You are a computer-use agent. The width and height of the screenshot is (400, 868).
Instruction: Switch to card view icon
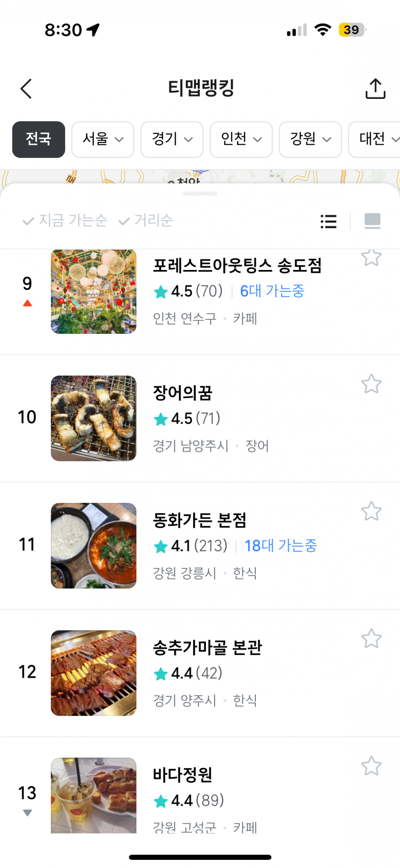click(372, 221)
